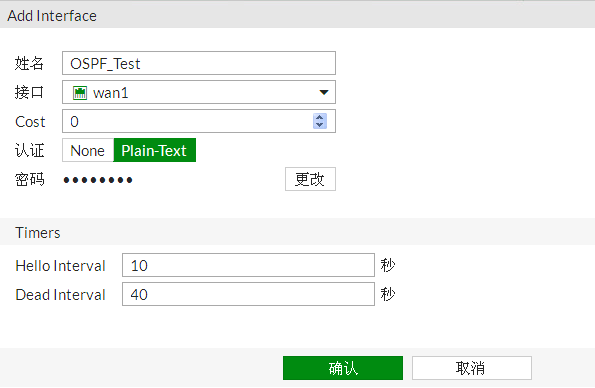
Task: Select Plain-Text authentication option
Action: pyautogui.click(x=154, y=150)
